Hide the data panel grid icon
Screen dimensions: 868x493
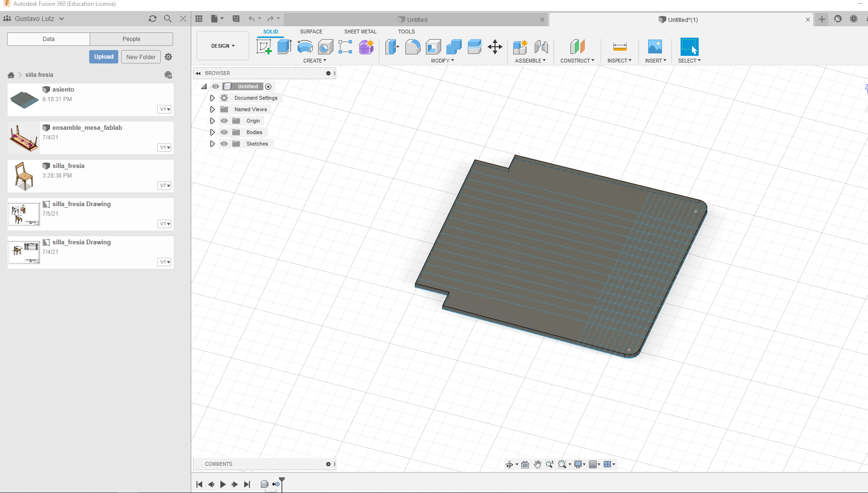199,19
